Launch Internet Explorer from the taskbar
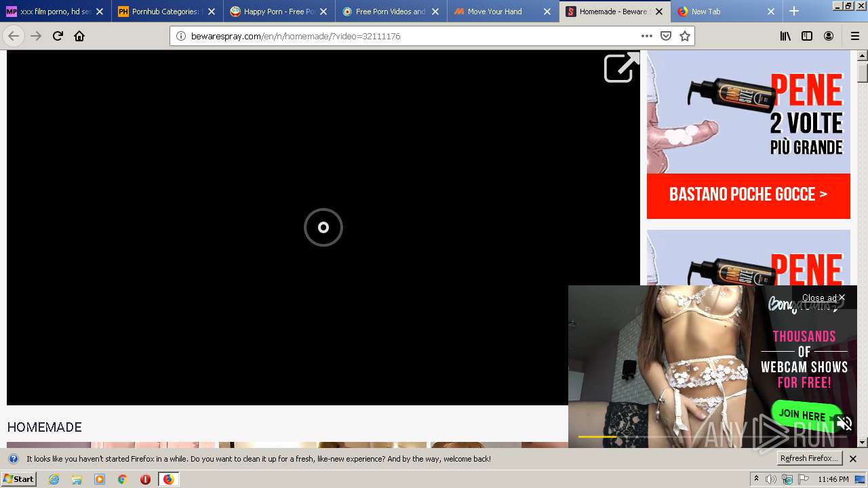Screen dimensions: 868x488 (x=54, y=479)
